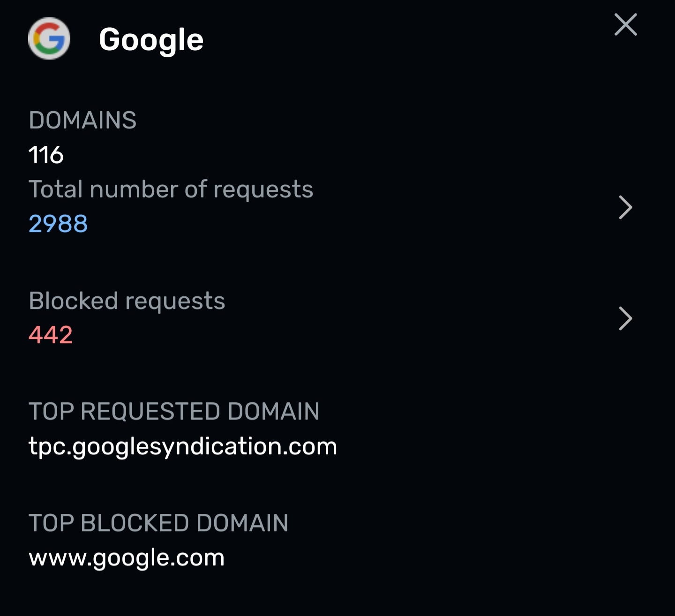
Task: Click the blue 2988 request count
Action: (x=58, y=224)
